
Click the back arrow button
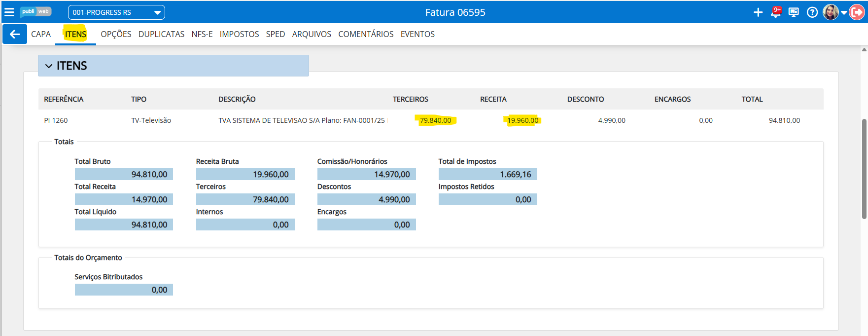[x=15, y=34]
